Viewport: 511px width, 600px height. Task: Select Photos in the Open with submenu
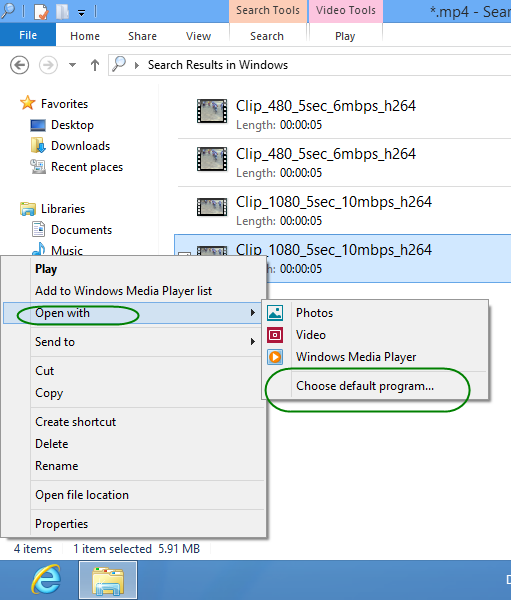(375, 313)
